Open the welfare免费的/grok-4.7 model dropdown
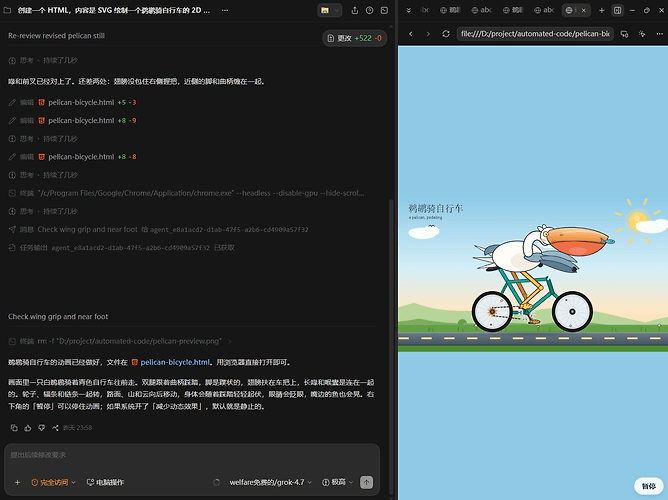 click(271, 482)
